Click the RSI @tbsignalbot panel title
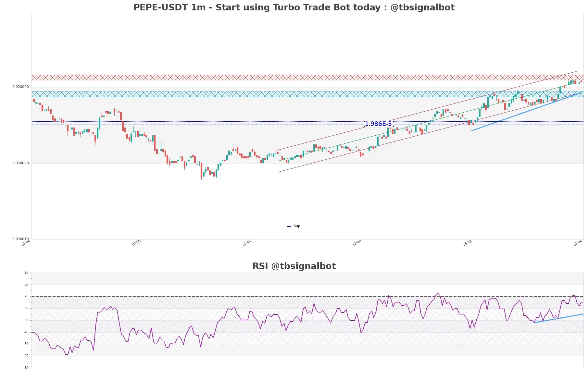Image resolution: width=588 pixels, height=392 pixels. [294, 266]
